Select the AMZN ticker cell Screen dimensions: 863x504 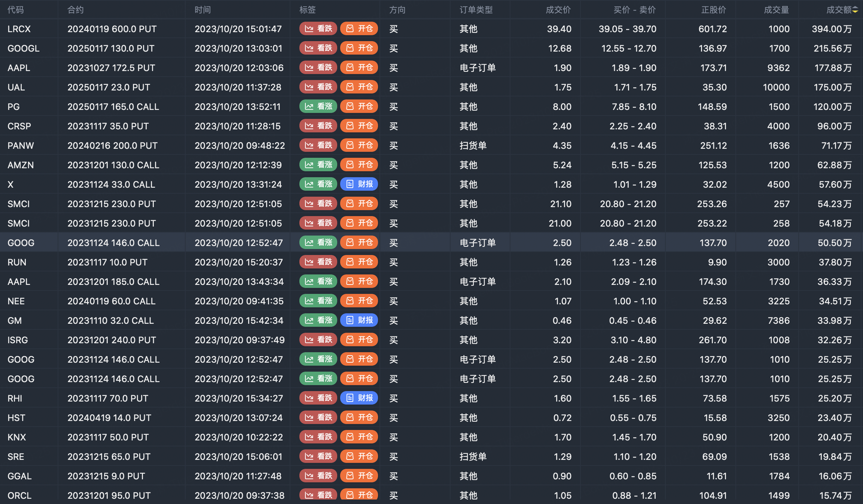click(21, 165)
